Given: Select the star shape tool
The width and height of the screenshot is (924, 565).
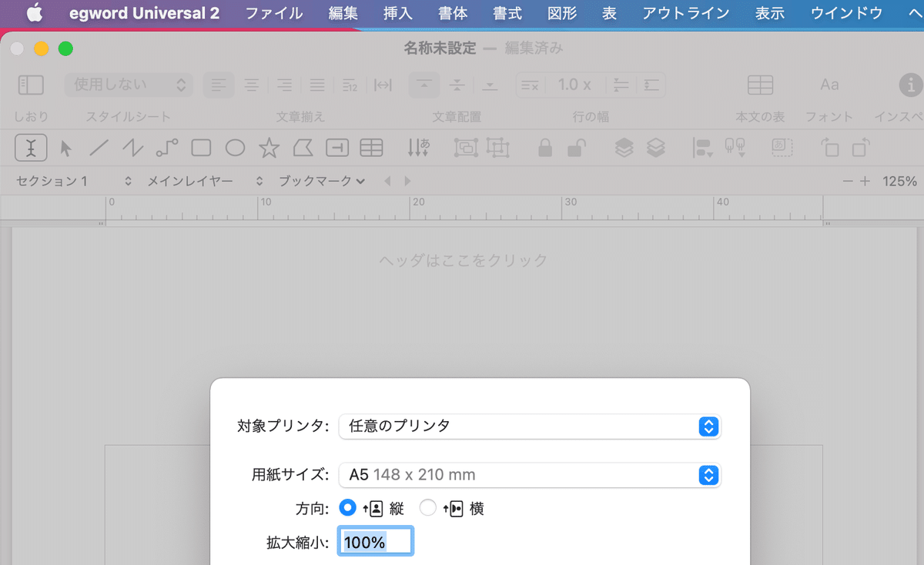Looking at the screenshot, I should pos(269,147).
